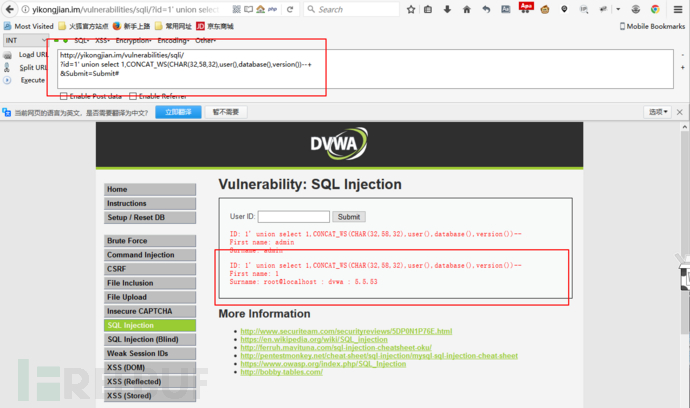Open the QR code icon in address bar
690x408 pixels.
(x=236, y=9)
